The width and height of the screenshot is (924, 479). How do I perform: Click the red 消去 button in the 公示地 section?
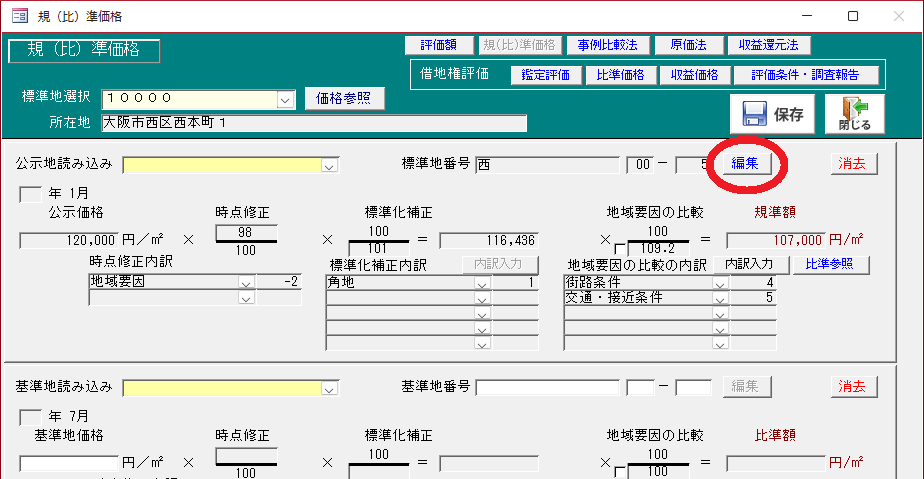[x=852, y=164]
